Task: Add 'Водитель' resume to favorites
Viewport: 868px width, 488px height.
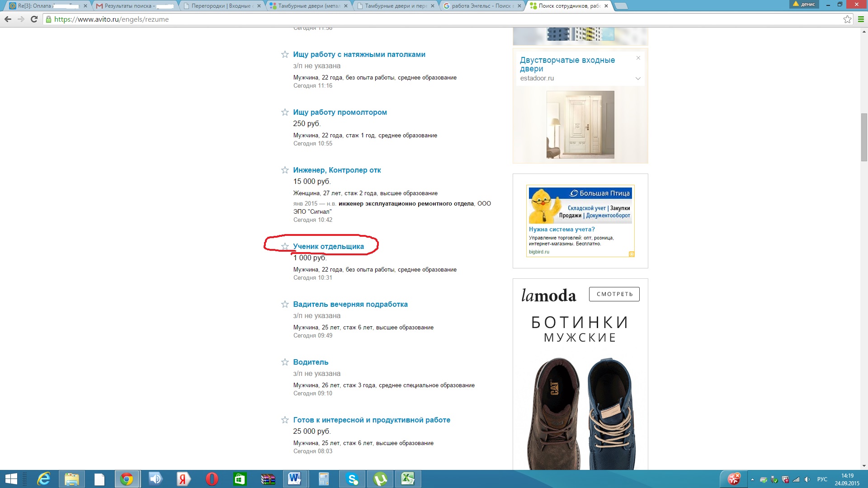Action: 285,362
